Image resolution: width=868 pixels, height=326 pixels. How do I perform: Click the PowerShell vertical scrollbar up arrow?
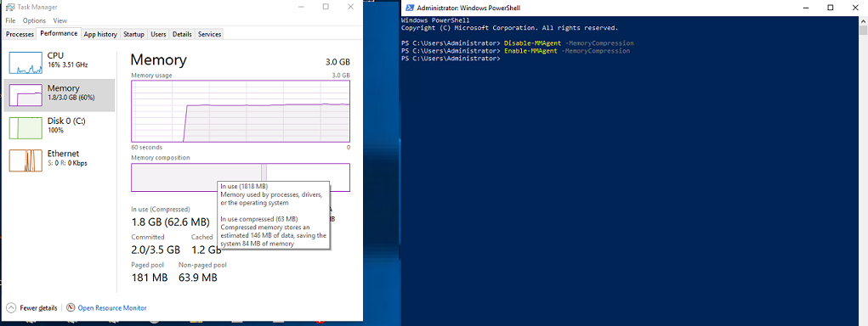point(863,20)
